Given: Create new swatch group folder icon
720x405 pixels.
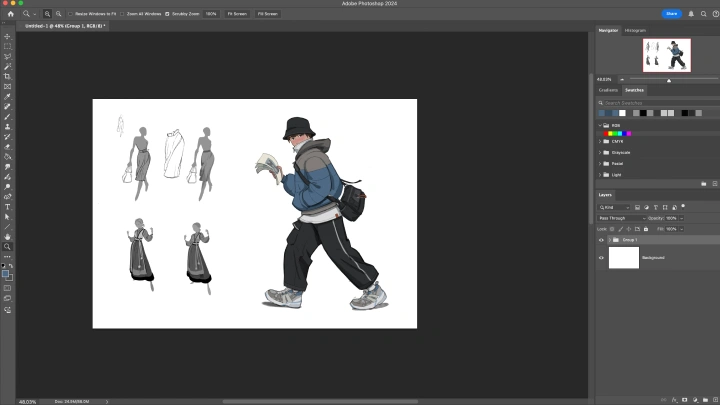Looking at the screenshot, I should click(x=703, y=184).
